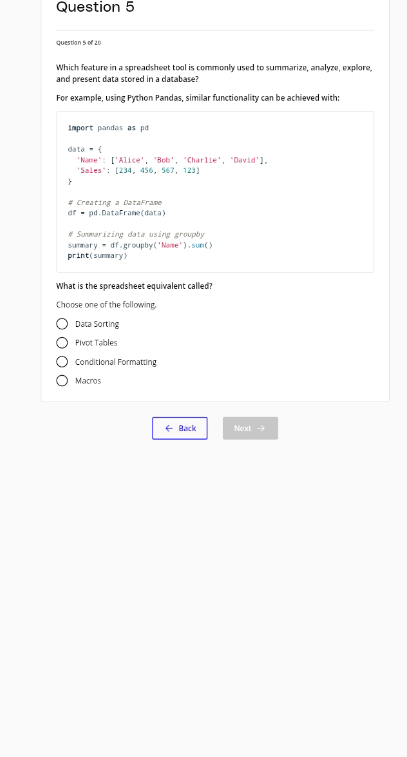Click the 'Creating a DataFrame' comment line
This screenshot has width=407, height=757.
coord(115,203)
